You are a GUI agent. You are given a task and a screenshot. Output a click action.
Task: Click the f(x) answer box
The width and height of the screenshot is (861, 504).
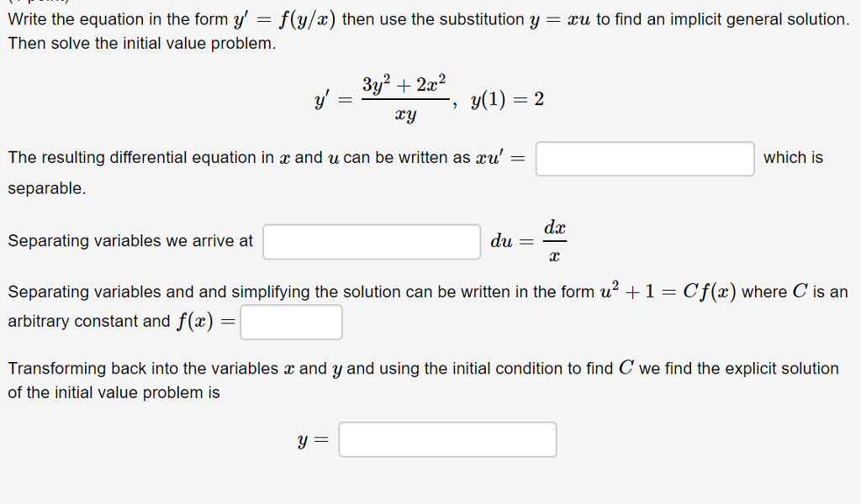click(x=291, y=322)
